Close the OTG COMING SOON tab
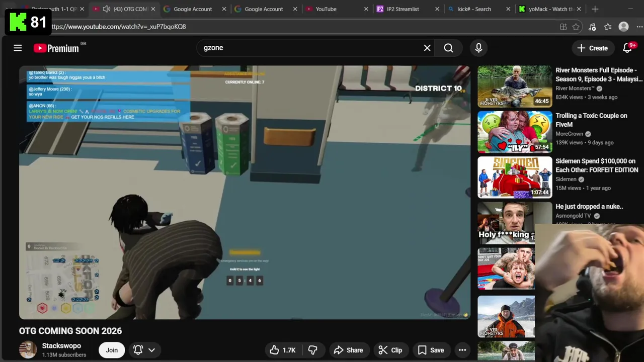Screen dimensions: 644x362 click(x=153, y=9)
